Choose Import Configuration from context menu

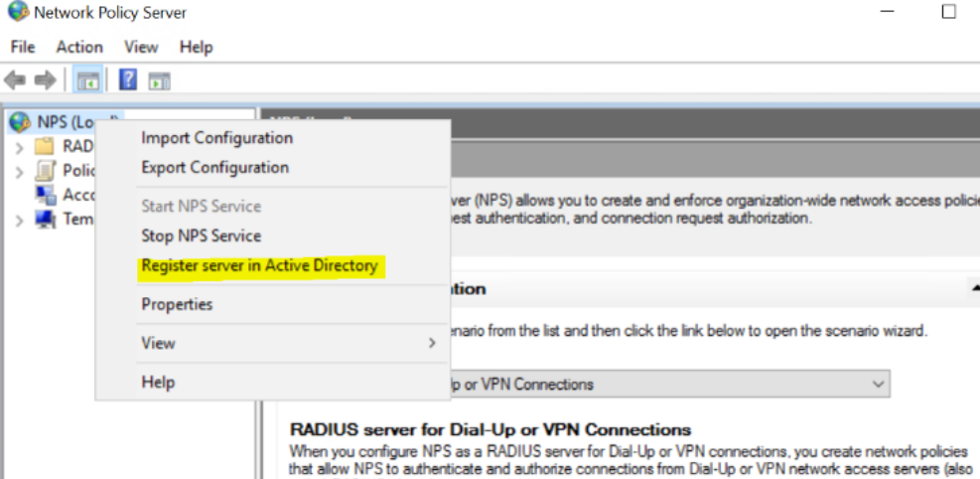[216, 137]
